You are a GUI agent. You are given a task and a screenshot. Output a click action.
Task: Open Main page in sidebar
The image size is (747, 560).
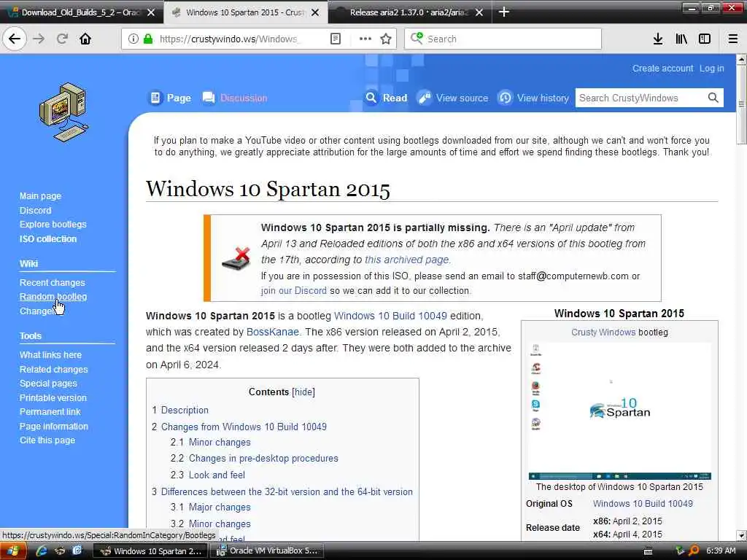[x=40, y=195]
